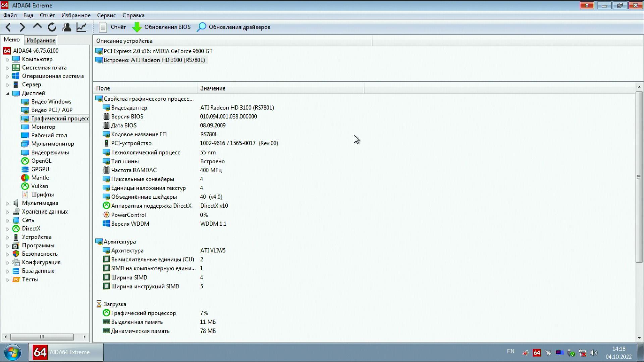The width and height of the screenshot is (644, 362).
Task: Click the Forward navigation arrow
Action: 22,27
